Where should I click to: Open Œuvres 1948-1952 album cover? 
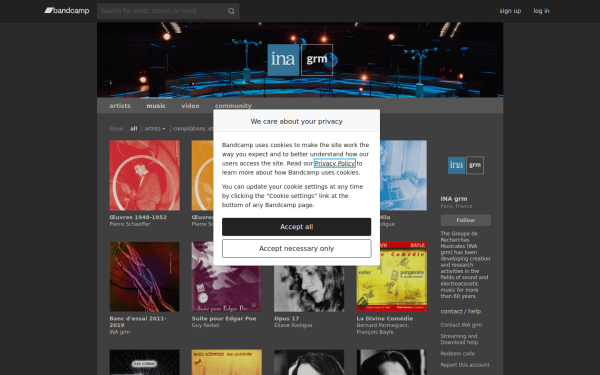(x=144, y=175)
